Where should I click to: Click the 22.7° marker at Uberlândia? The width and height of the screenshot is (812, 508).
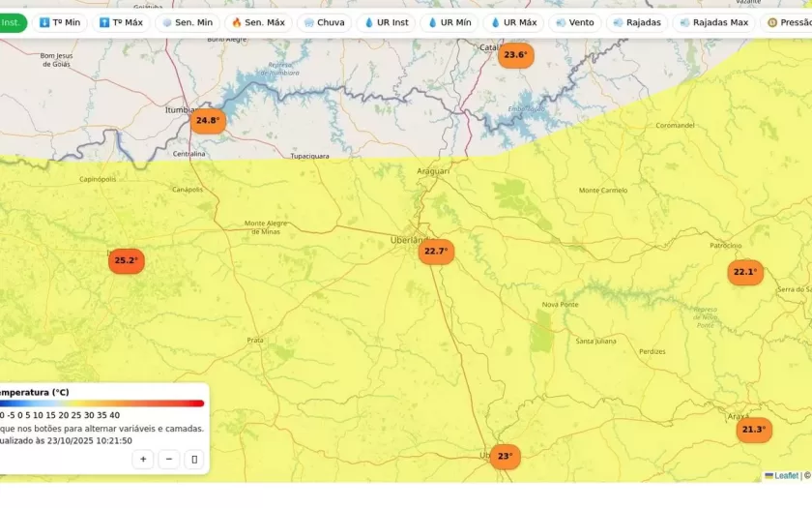[x=435, y=252]
